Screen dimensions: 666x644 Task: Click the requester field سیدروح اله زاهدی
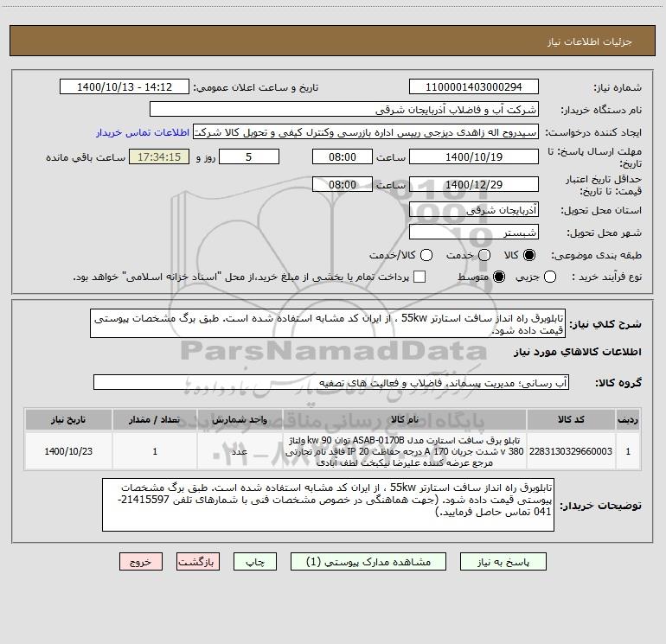coord(366,132)
